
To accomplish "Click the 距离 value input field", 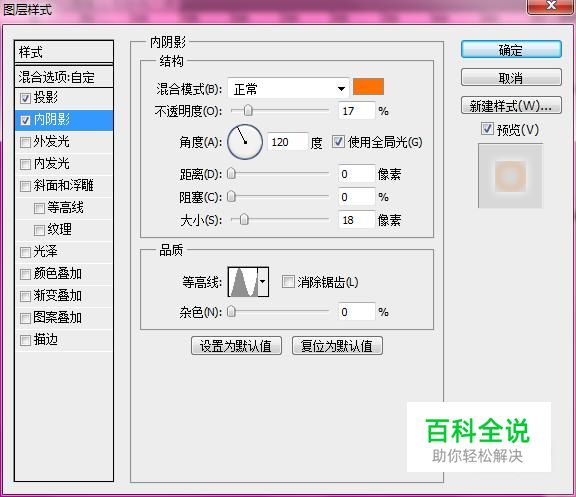I will (x=357, y=174).
